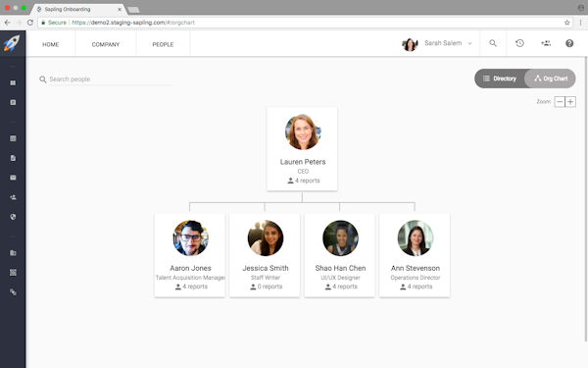Image resolution: width=588 pixels, height=368 pixels.
Task: Click the Talent Acquisition Manager title
Action: point(190,278)
